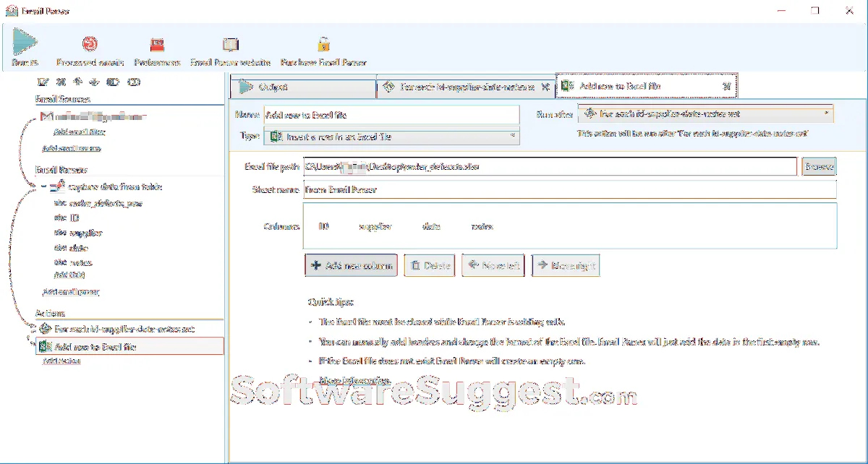Select the supplier field in the parser tree

click(78, 233)
